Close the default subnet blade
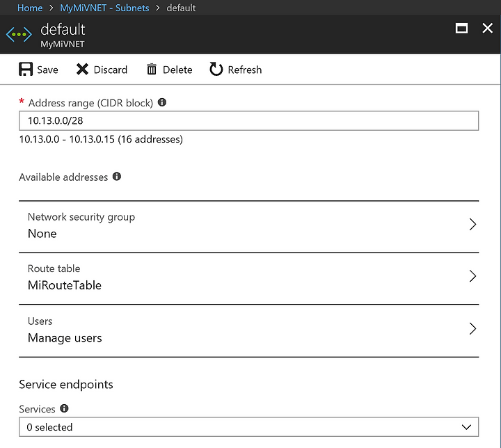This screenshot has height=448, width=501. tap(487, 28)
